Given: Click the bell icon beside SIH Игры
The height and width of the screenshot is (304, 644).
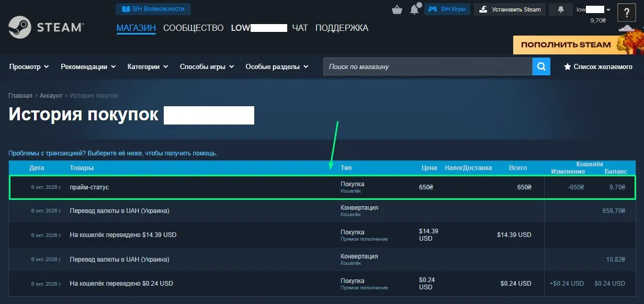Looking at the screenshot, I should pyautogui.click(x=415, y=9).
